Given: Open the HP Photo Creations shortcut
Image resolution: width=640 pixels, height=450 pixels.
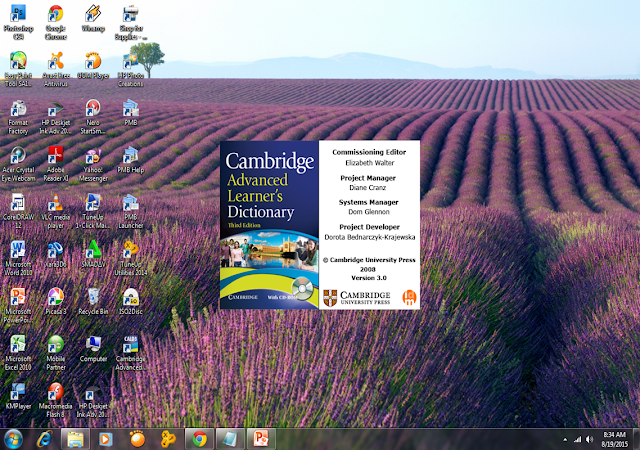Looking at the screenshot, I should pos(131,69).
